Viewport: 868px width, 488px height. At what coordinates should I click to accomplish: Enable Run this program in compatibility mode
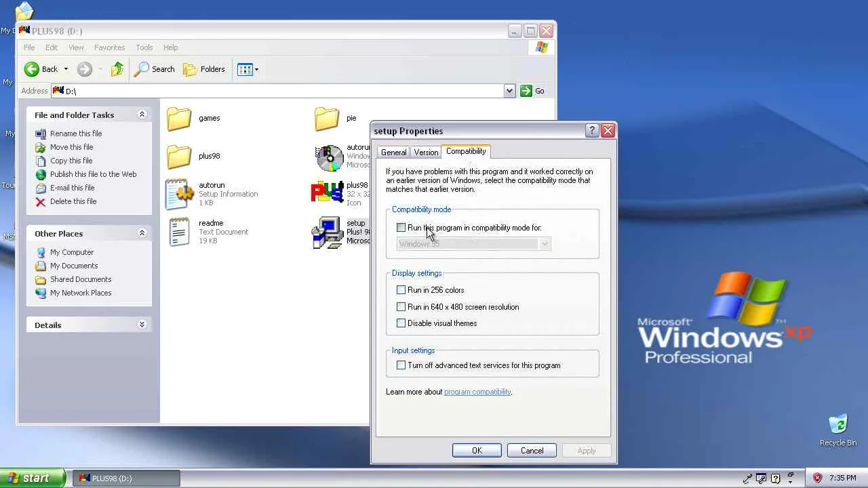click(x=401, y=228)
